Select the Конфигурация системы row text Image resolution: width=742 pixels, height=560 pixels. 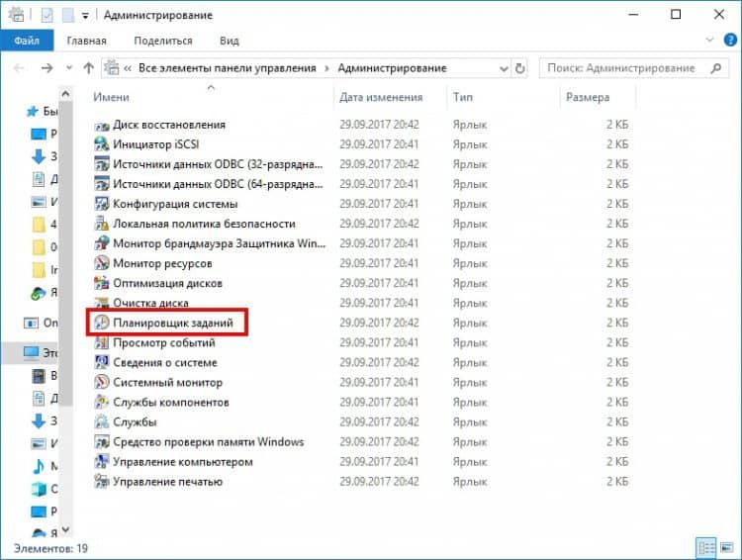[x=175, y=204]
